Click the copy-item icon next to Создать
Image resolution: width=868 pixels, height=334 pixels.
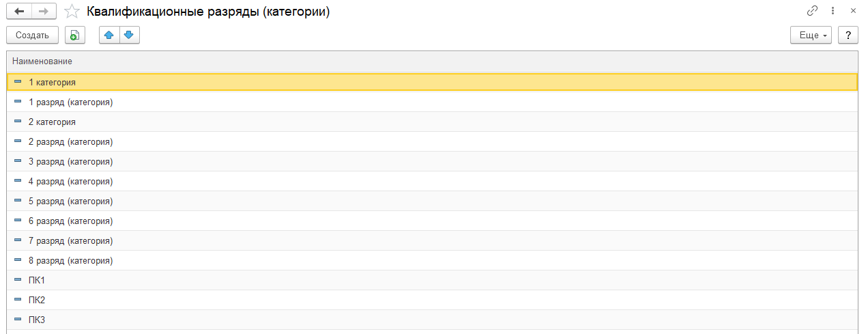pyautogui.click(x=74, y=36)
